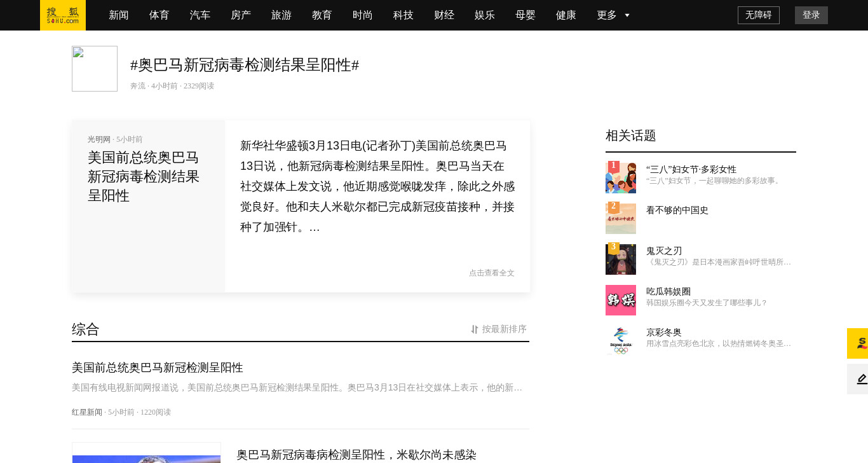Click the article excerpt starting 美国有线电视新闻网报道说
The height and width of the screenshot is (463, 868).
(297, 387)
